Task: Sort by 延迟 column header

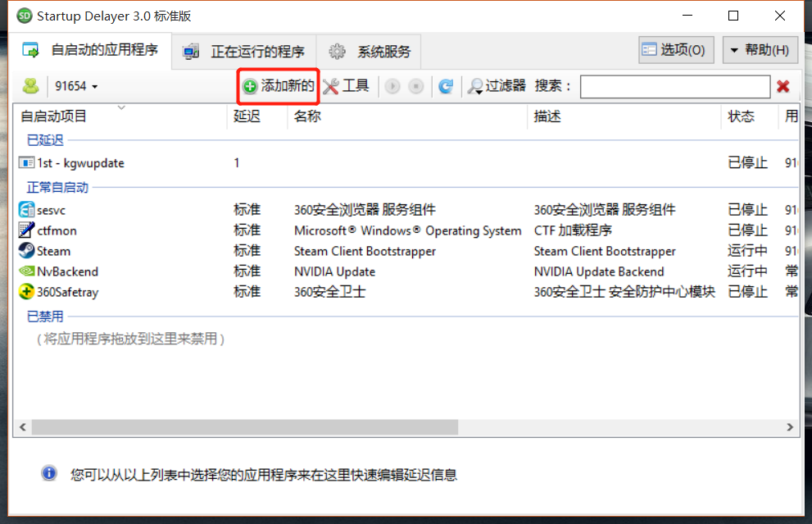Action: pos(257,116)
